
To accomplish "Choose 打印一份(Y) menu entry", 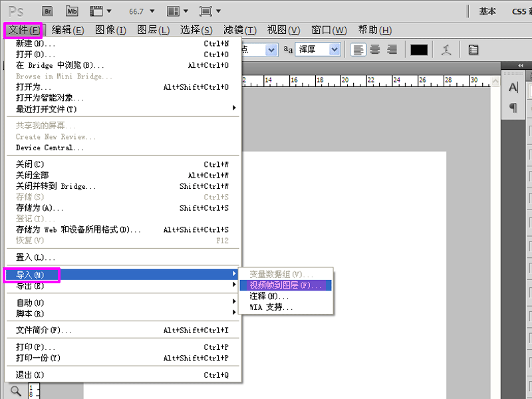I will coord(123,358).
